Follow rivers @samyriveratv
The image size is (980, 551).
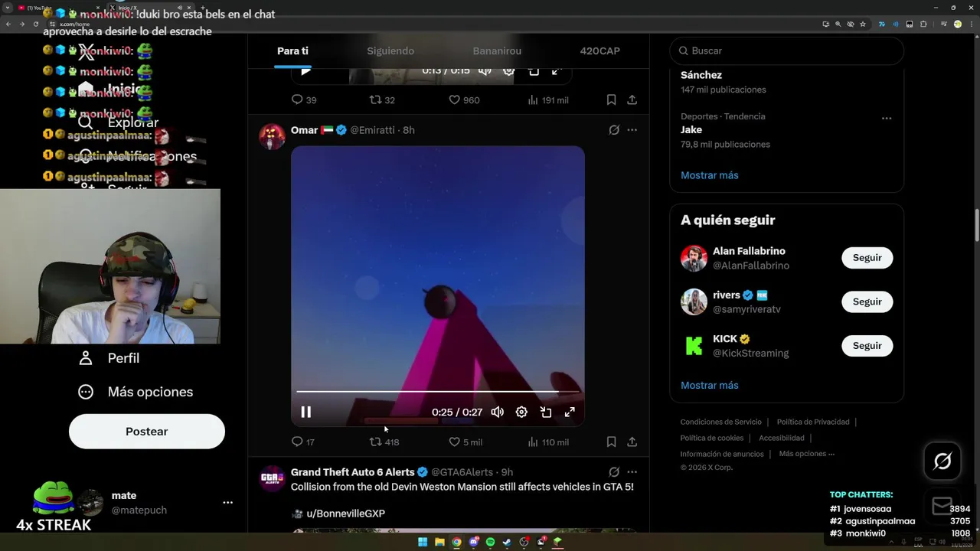click(x=867, y=302)
